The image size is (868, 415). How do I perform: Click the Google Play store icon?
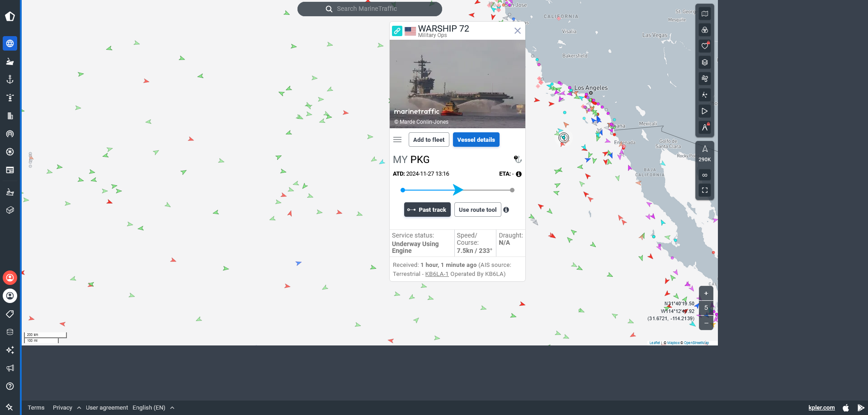point(861,407)
